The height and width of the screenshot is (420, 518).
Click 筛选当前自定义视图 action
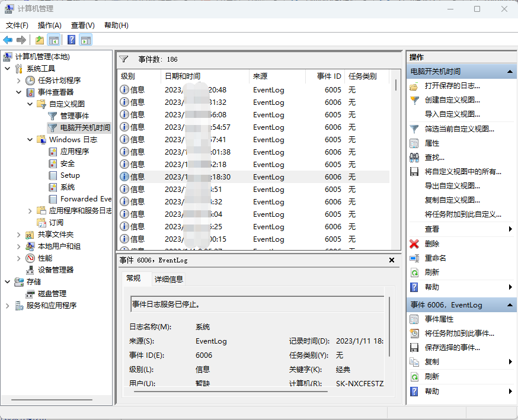(x=459, y=129)
